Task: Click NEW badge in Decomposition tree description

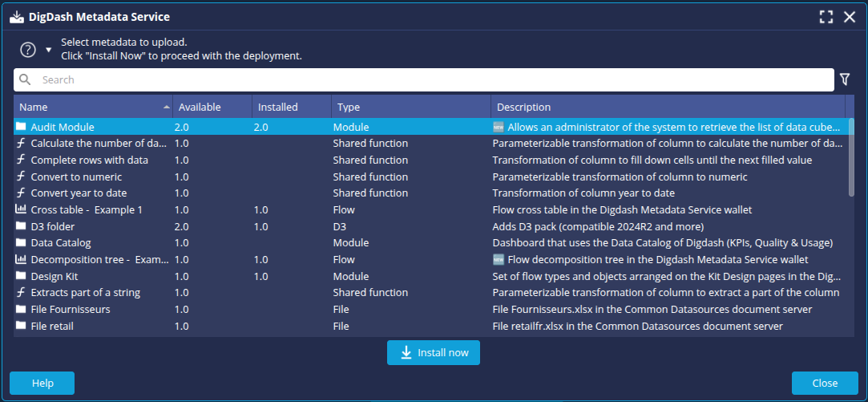Action: click(x=499, y=259)
